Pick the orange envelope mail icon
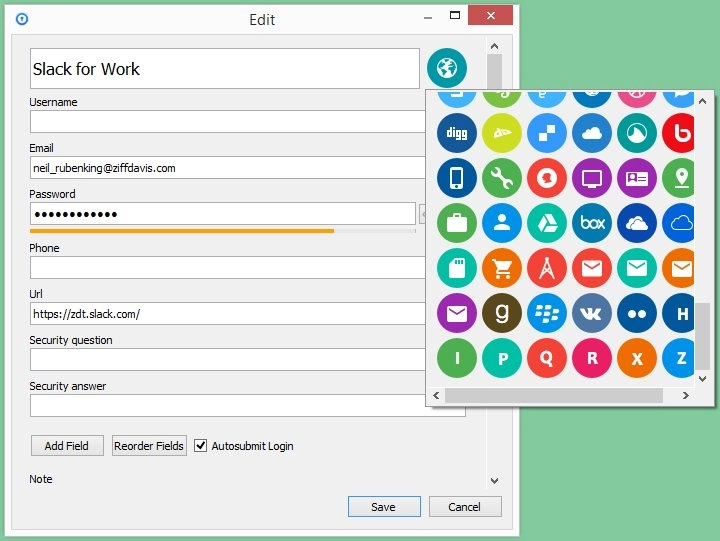 [678, 268]
